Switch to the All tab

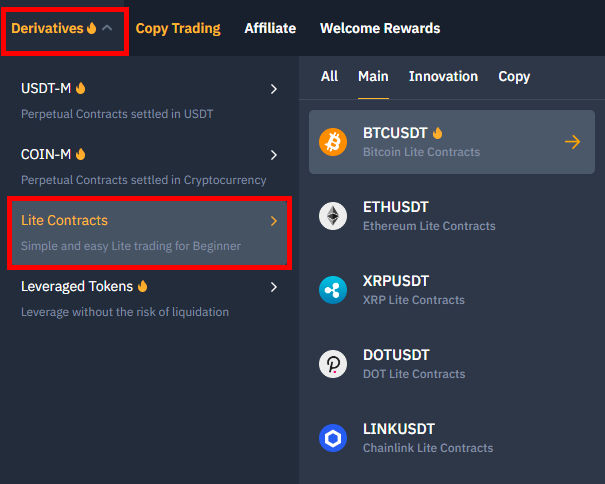(330, 76)
